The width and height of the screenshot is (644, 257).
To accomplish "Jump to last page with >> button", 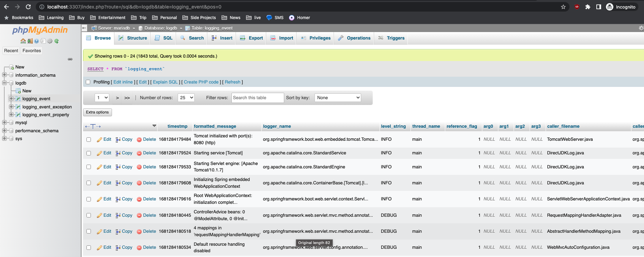I will click(127, 98).
